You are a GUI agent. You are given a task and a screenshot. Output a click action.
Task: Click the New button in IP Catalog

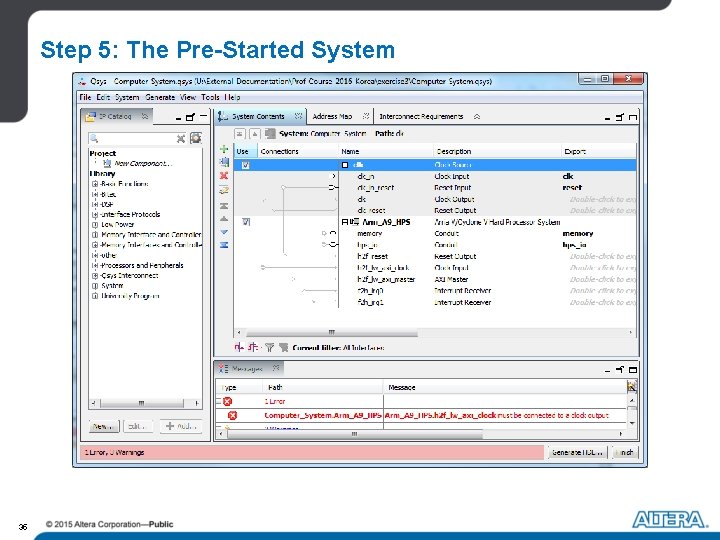coord(104,427)
